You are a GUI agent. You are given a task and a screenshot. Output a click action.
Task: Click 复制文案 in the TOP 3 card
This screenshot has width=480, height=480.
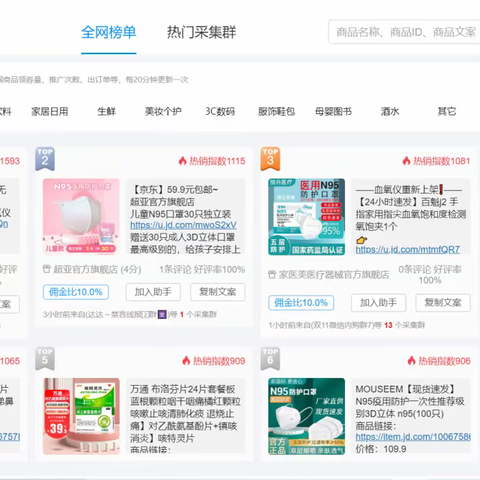click(443, 303)
